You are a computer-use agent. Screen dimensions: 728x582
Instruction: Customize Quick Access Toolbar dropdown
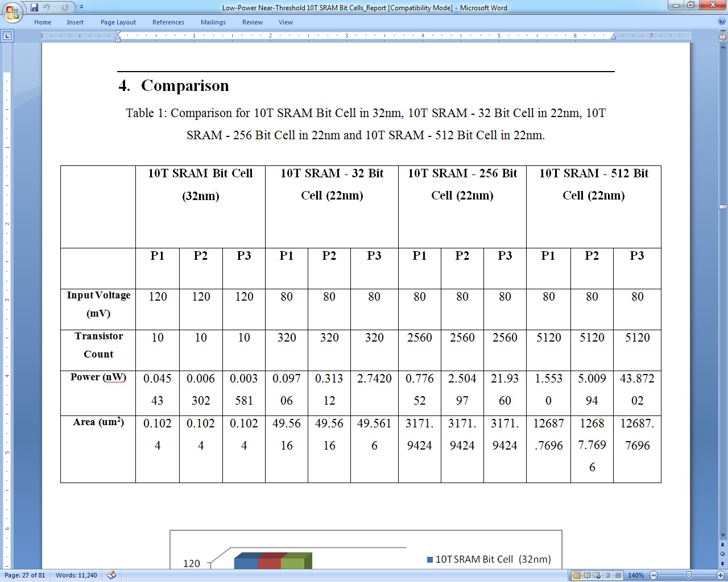click(81, 7)
